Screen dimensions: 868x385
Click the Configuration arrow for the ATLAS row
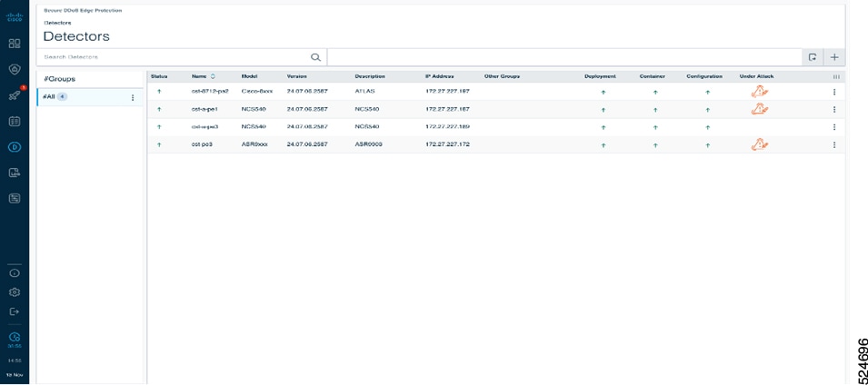[x=707, y=93]
